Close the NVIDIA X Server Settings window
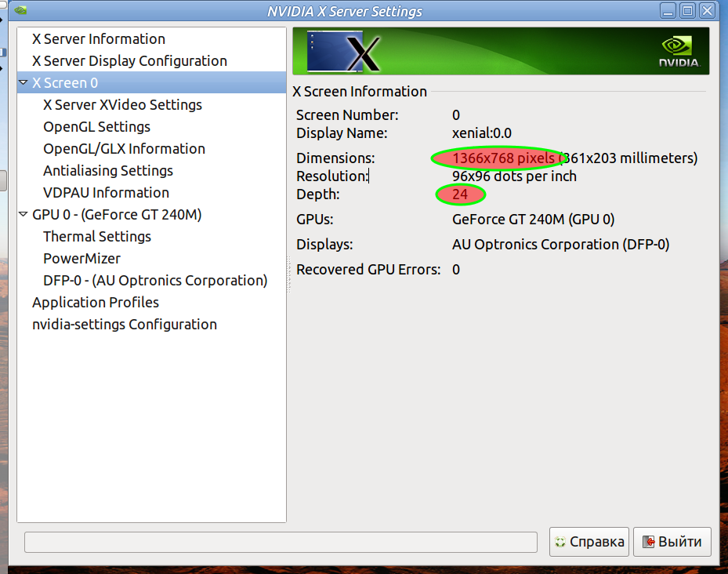The width and height of the screenshot is (728, 574). pos(708,10)
